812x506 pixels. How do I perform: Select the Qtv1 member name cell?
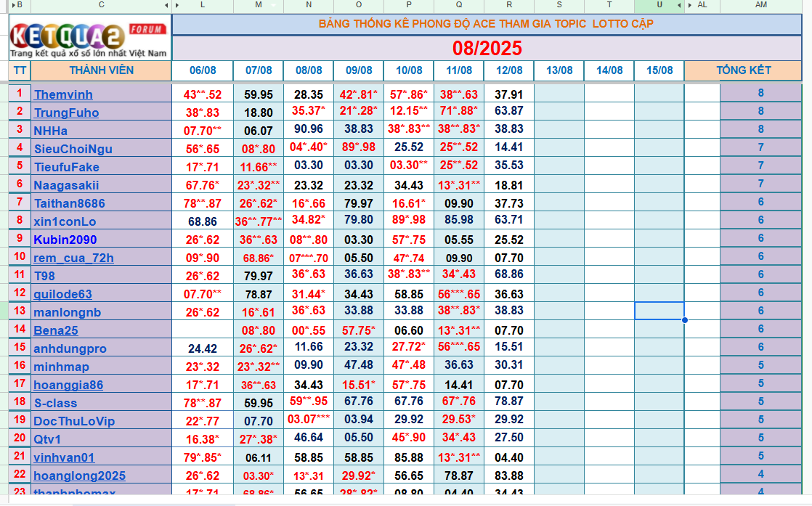101,438
